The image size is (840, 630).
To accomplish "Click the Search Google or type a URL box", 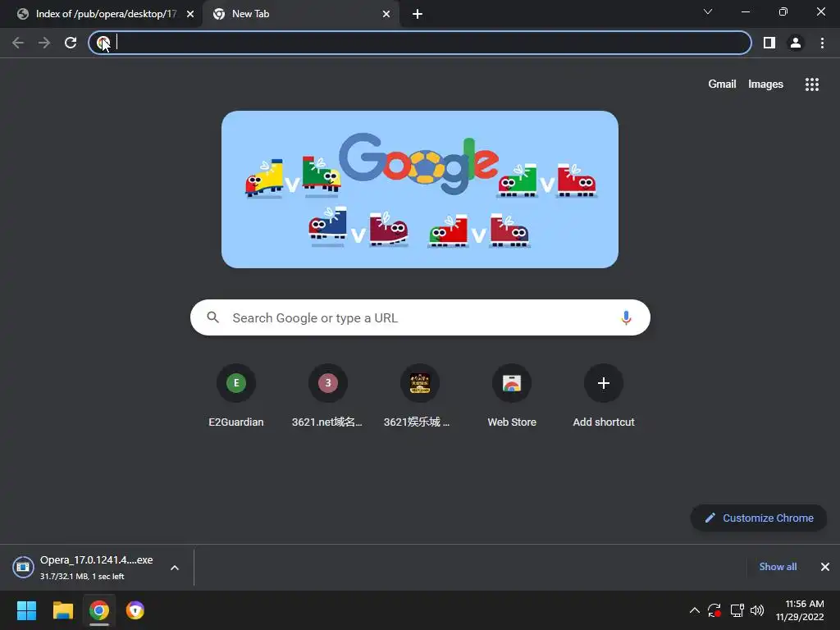I will [x=420, y=317].
